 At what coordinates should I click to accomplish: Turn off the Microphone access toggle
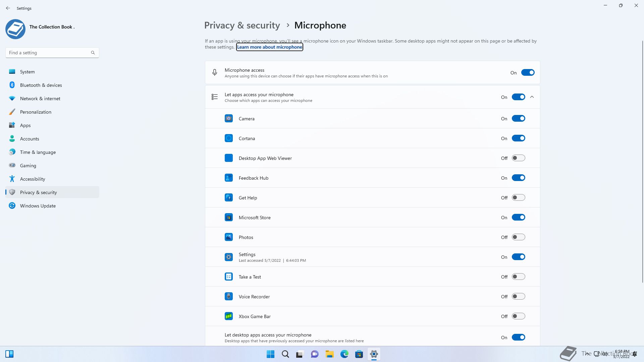[x=528, y=73]
